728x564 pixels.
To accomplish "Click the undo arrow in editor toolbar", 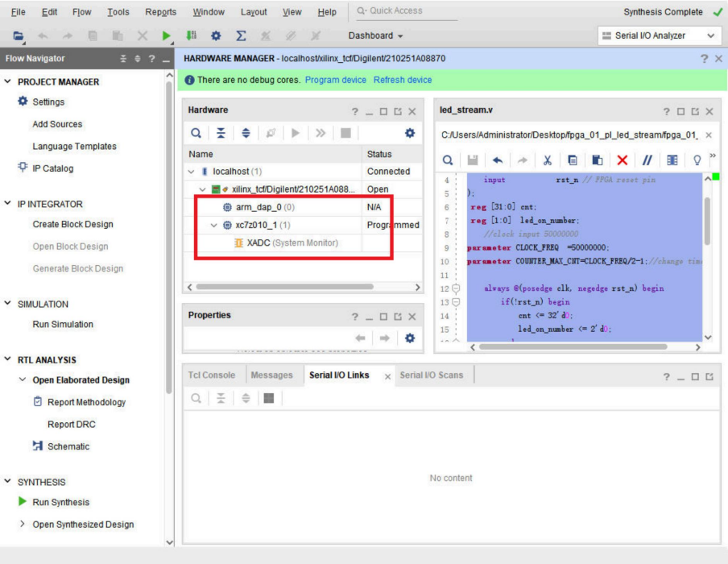I will tap(498, 160).
